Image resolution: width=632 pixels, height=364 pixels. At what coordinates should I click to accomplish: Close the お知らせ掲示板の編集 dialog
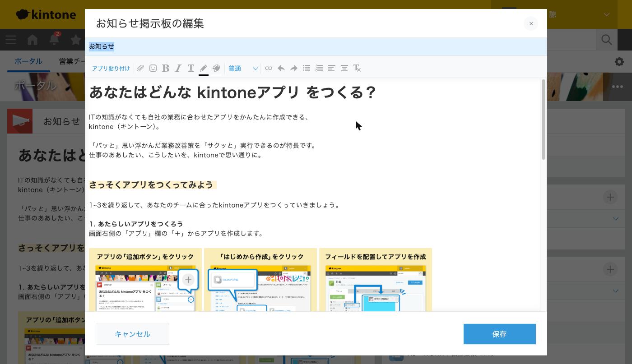point(531,23)
